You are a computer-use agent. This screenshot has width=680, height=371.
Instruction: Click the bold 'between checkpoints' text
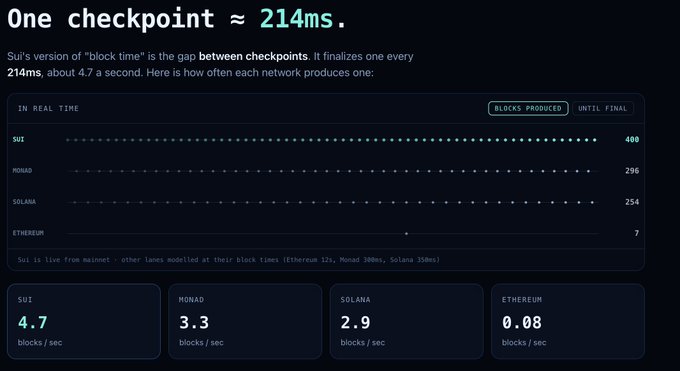tap(253, 56)
